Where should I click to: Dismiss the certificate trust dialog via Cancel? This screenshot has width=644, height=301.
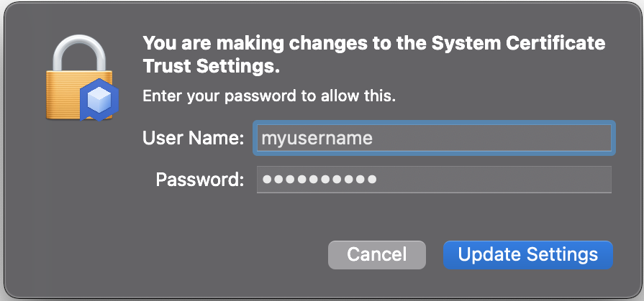tap(376, 254)
